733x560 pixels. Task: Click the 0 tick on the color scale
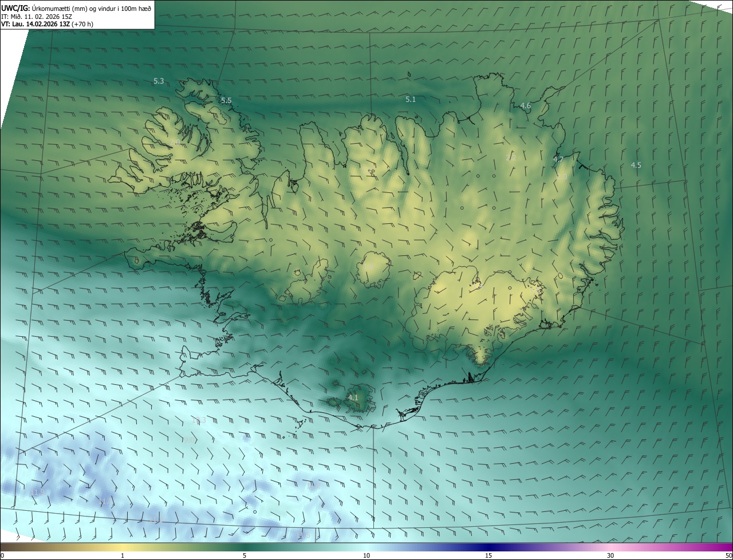pos(2,555)
